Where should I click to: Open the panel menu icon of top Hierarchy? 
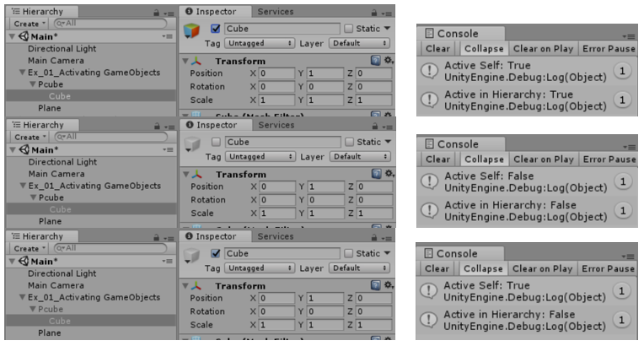click(x=169, y=14)
